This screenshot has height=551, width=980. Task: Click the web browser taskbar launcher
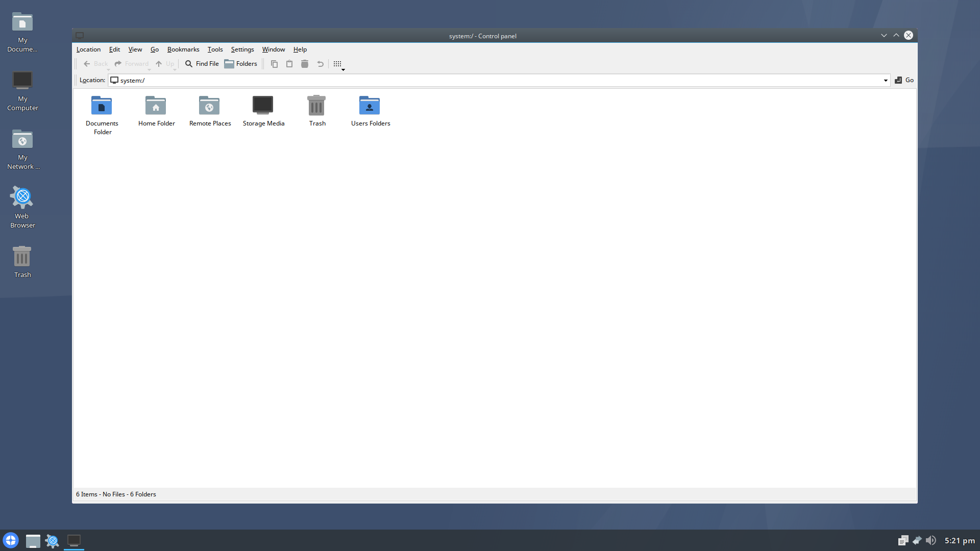pos(52,541)
